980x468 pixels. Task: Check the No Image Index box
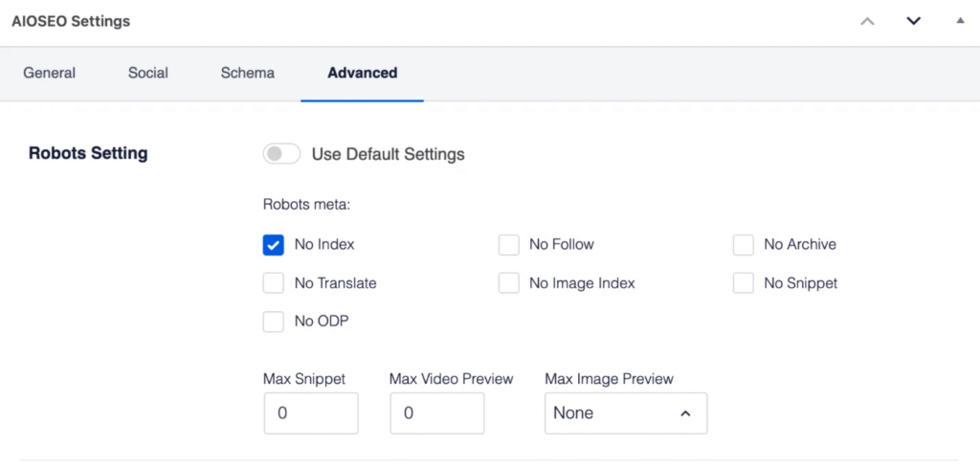509,283
